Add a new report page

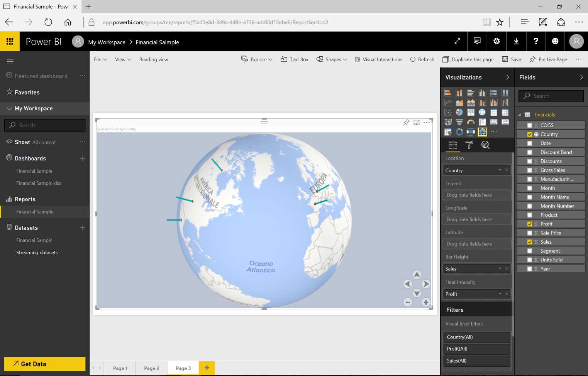coord(207,368)
